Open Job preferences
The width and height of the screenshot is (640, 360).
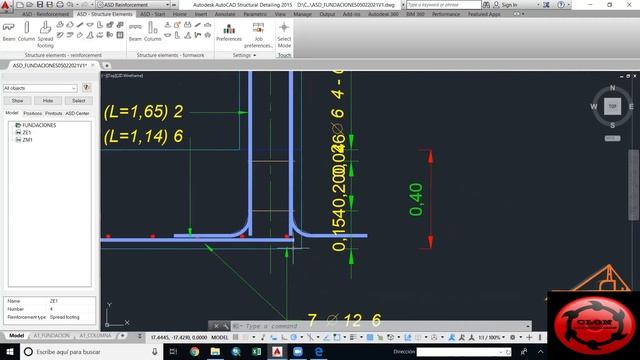(x=258, y=35)
